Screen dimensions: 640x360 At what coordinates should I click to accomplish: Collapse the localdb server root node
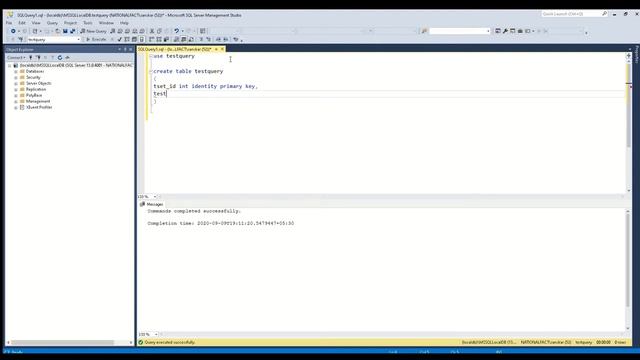[10, 65]
